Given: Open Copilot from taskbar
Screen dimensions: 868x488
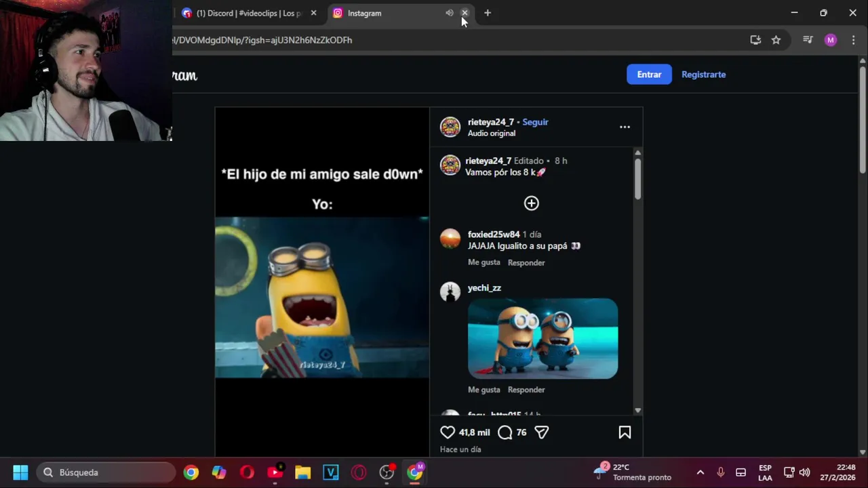Looking at the screenshot, I should point(219,472).
